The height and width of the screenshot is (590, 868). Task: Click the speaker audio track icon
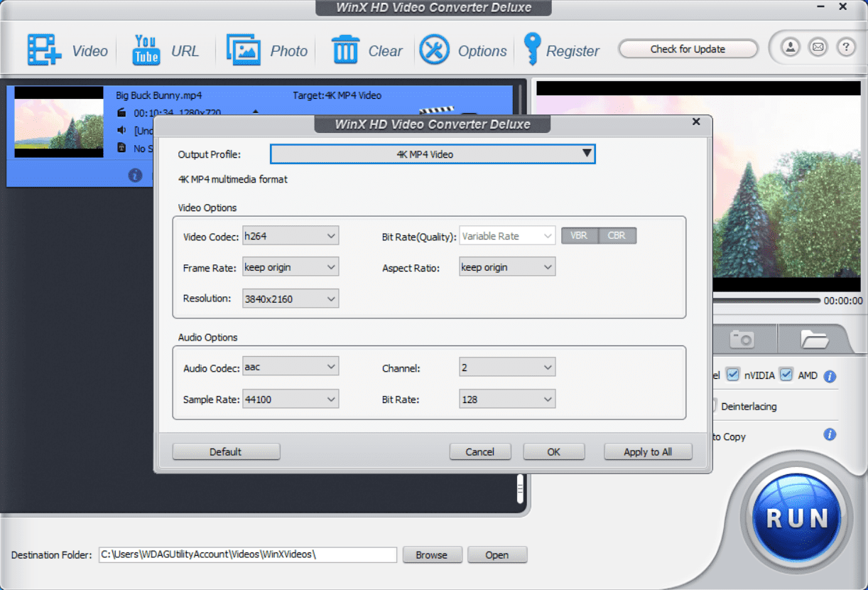coord(121,130)
